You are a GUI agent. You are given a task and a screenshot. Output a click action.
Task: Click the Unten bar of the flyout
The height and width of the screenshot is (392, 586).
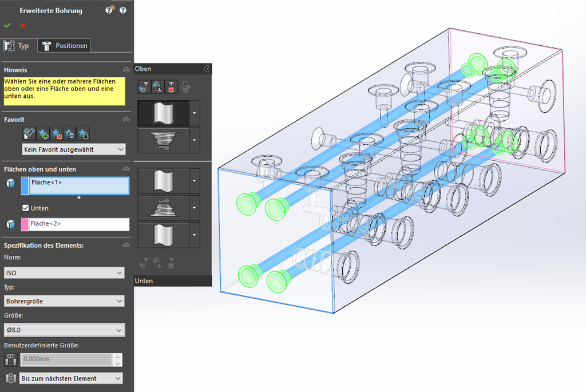tap(173, 281)
